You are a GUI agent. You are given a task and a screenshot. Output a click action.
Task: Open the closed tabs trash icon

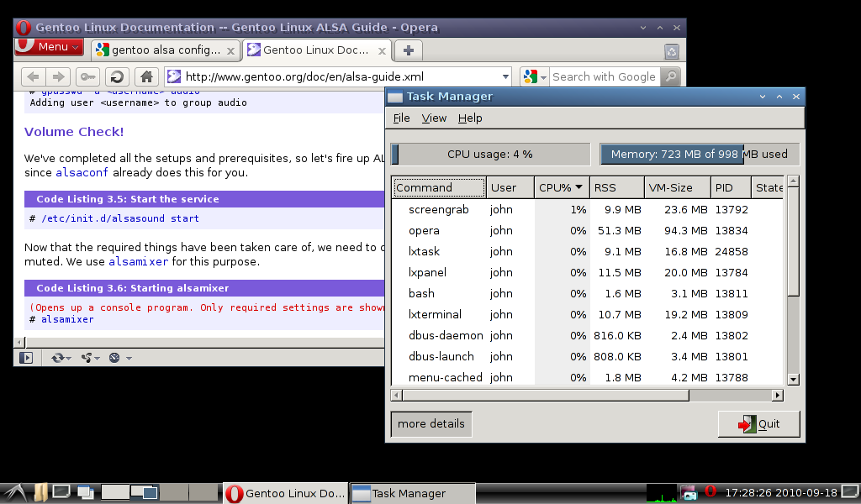click(x=671, y=51)
